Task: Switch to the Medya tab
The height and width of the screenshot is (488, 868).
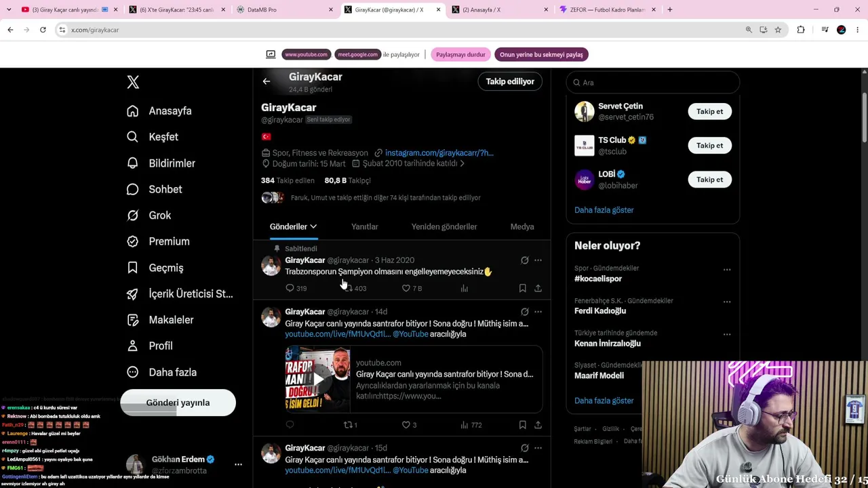Action: coord(522,226)
